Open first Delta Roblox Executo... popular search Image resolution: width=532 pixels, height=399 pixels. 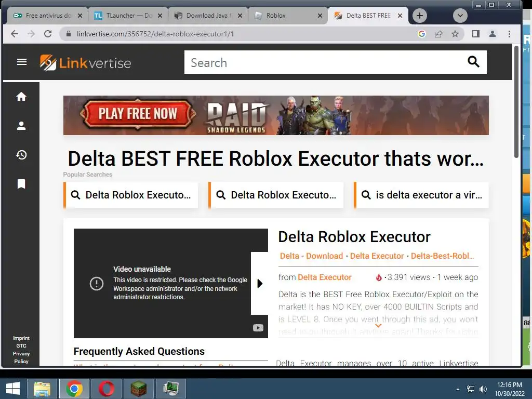(x=131, y=195)
